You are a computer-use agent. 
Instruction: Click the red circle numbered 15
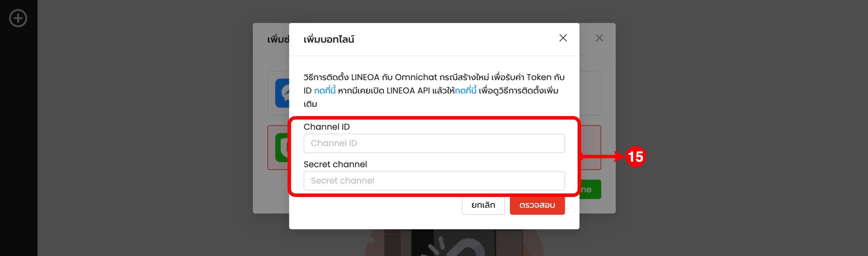pos(636,156)
